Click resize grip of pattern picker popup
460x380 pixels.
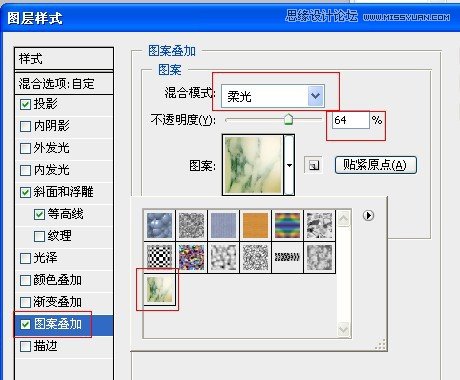[x=380, y=344]
